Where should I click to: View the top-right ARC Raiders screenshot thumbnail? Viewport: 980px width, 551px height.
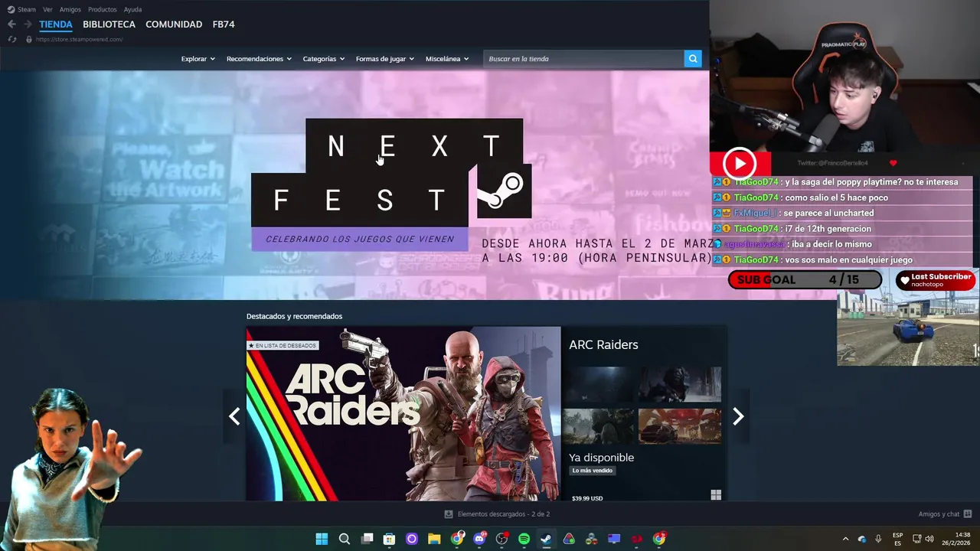680,384
